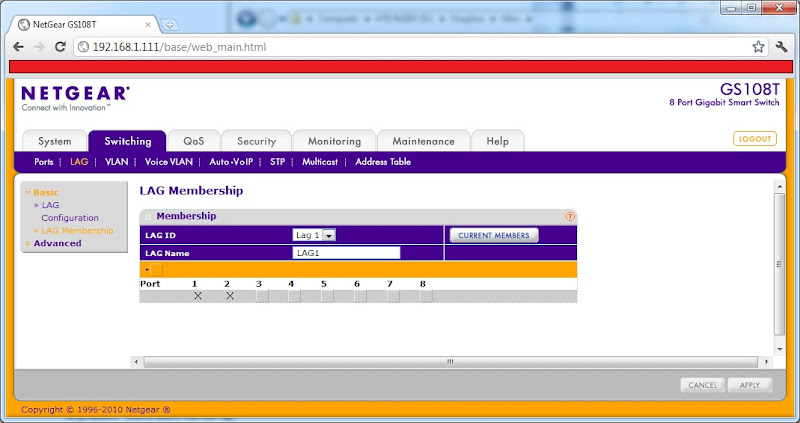Click the horizontal scrollbar thumb
800x423 pixels.
point(450,362)
